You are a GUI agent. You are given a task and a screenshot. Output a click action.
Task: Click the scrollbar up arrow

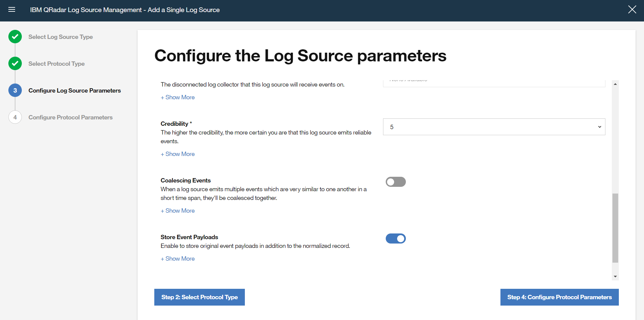tap(615, 84)
